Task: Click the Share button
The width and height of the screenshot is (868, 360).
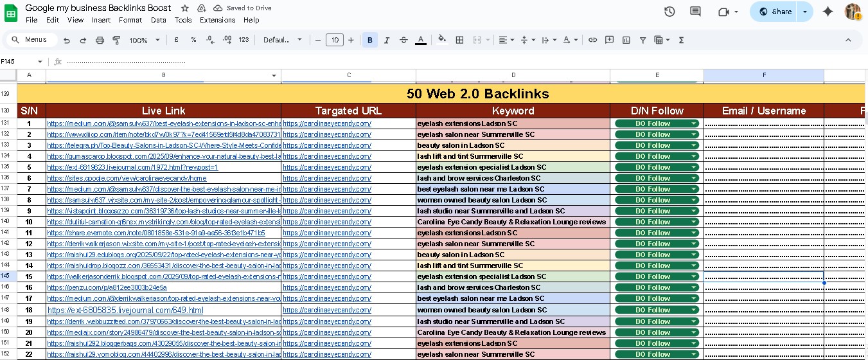Action: click(775, 12)
